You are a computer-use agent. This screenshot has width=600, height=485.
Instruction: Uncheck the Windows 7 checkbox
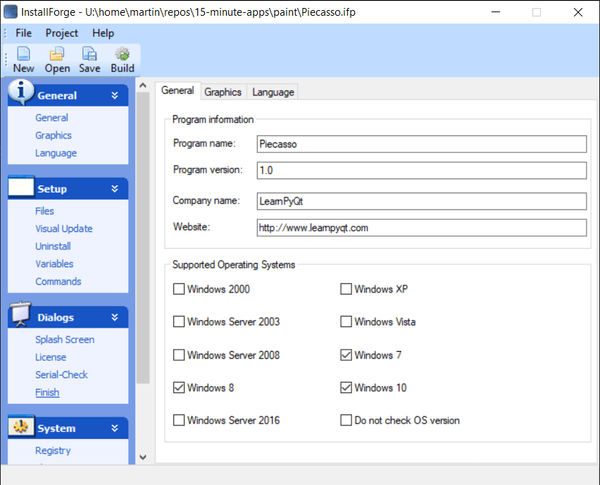[346, 355]
